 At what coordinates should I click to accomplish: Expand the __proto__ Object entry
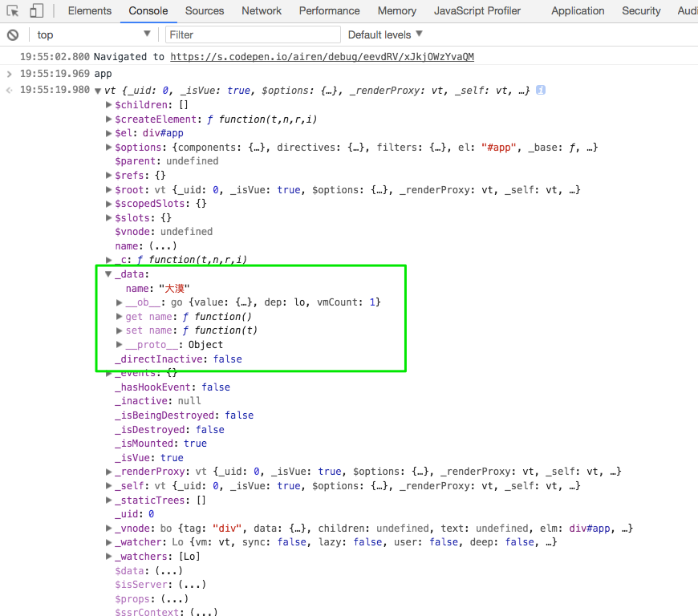point(119,345)
